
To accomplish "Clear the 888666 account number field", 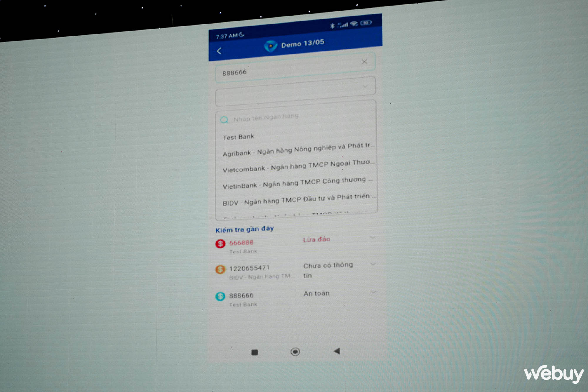I will point(364,61).
